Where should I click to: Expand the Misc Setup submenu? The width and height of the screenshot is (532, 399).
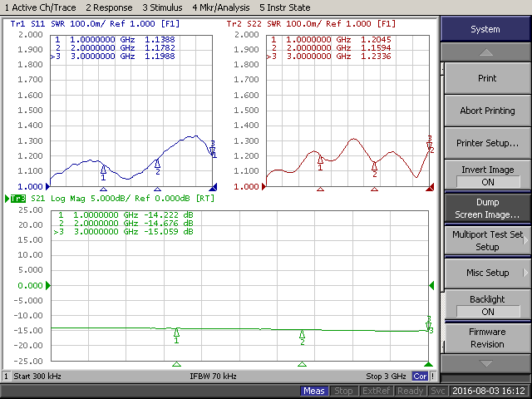[486, 273]
